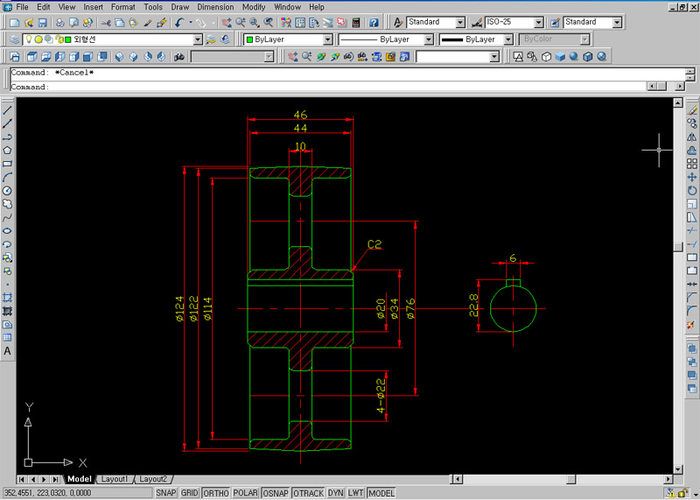Click in the Command line input
The image size is (700, 500).
tap(328, 87)
